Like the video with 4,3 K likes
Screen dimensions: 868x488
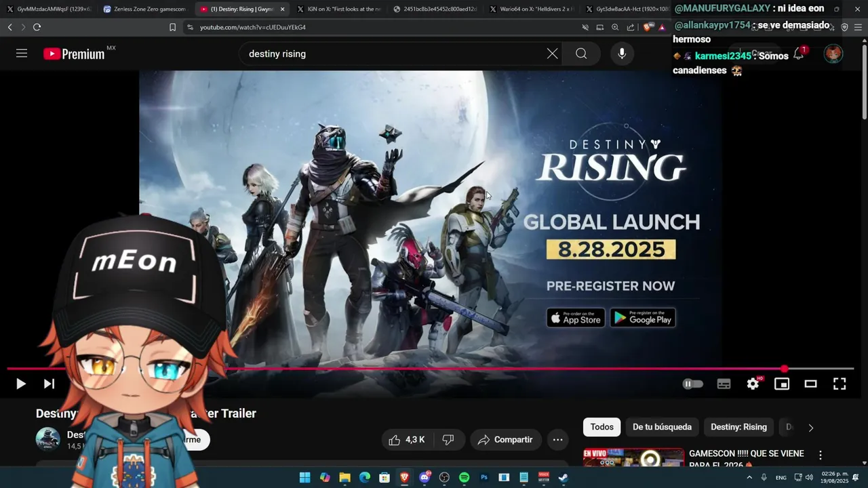coord(407,440)
